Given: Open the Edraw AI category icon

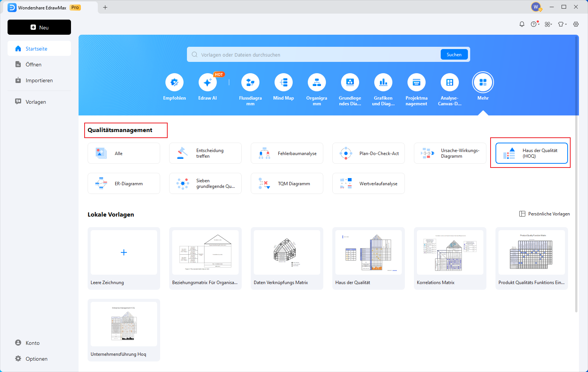Looking at the screenshot, I should point(208,82).
